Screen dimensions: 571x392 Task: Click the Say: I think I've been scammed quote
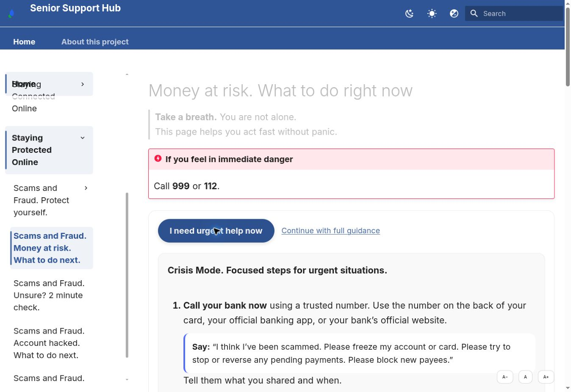tap(359, 353)
